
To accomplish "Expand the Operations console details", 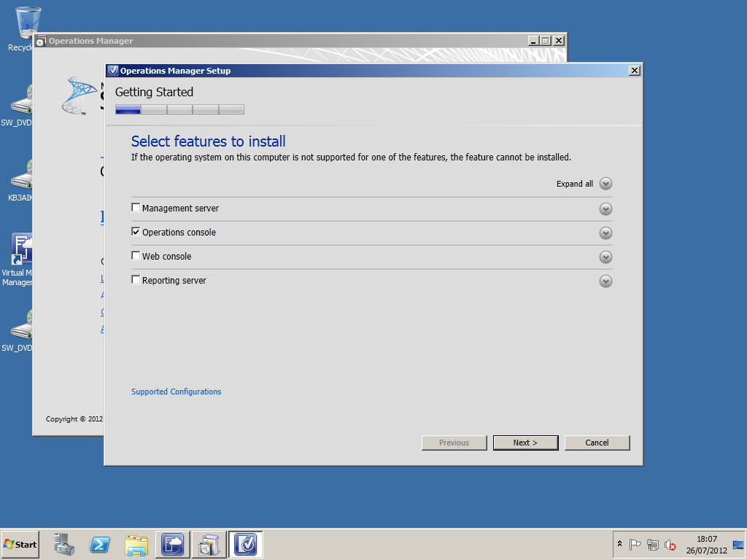I will pos(605,233).
